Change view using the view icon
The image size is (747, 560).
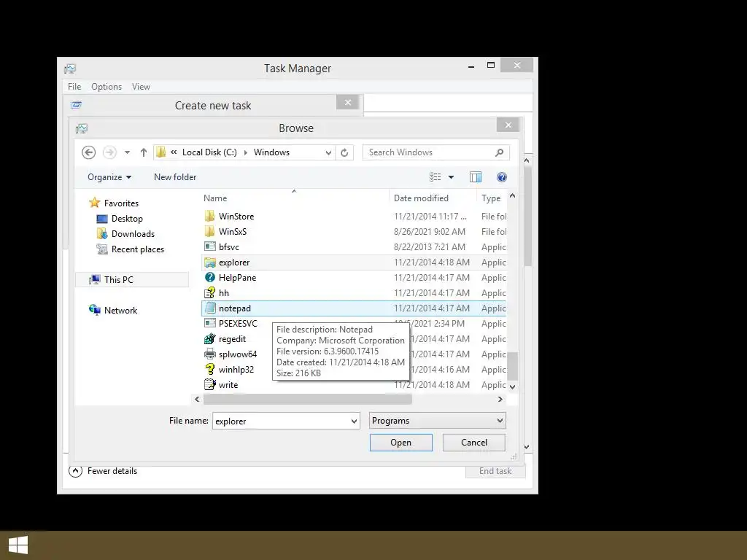point(435,177)
